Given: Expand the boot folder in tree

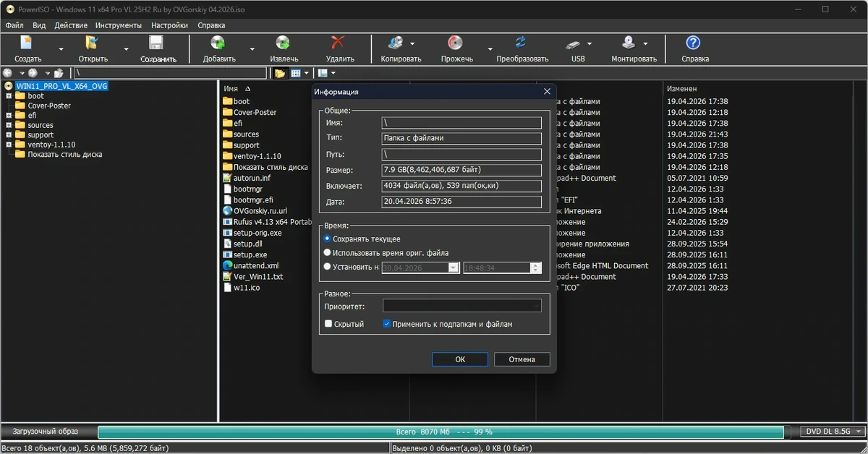Looking at the screenshot, I should point(9,96).
